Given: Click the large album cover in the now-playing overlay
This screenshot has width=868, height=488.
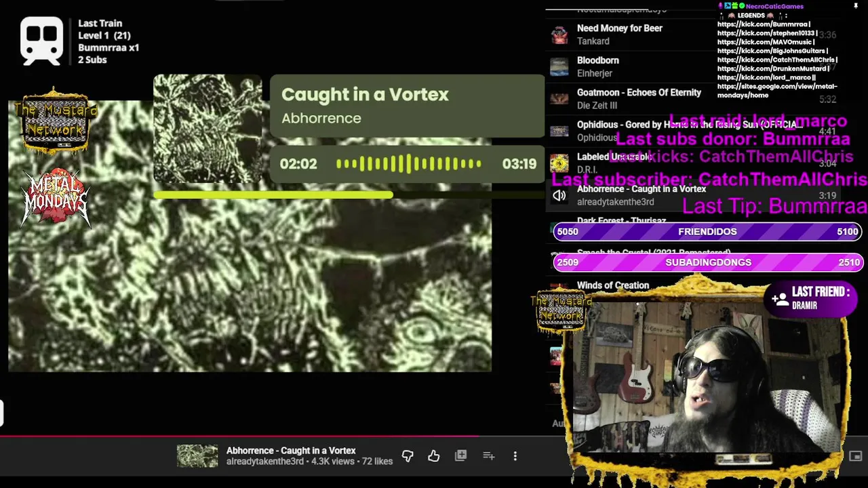Looking at the screenshot, I should point(208,129).
